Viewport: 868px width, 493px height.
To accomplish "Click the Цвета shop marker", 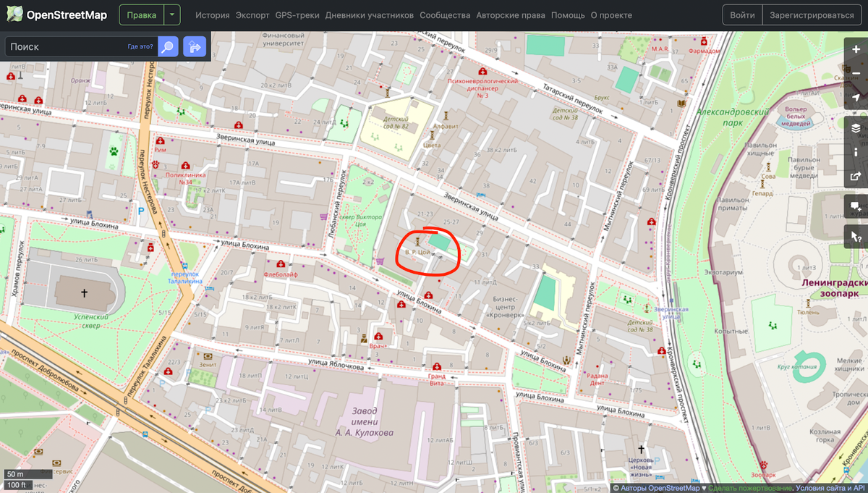I will 432,135.
